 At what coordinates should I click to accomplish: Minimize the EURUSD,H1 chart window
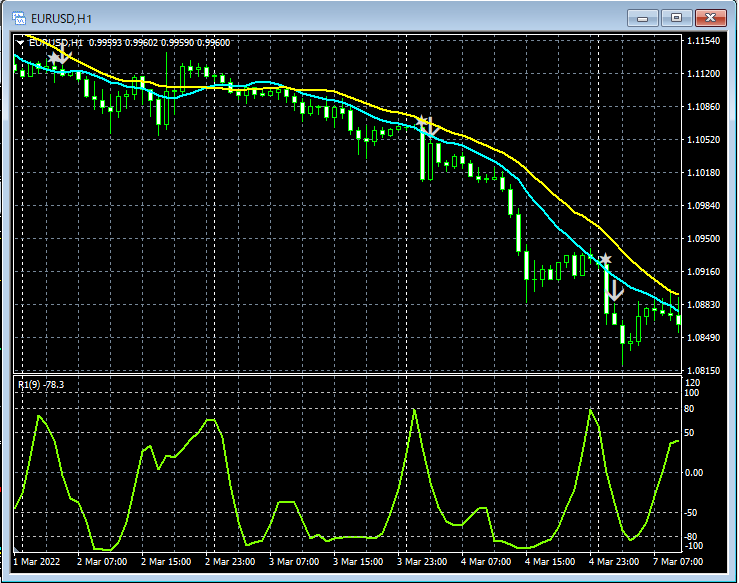(642, 18)
